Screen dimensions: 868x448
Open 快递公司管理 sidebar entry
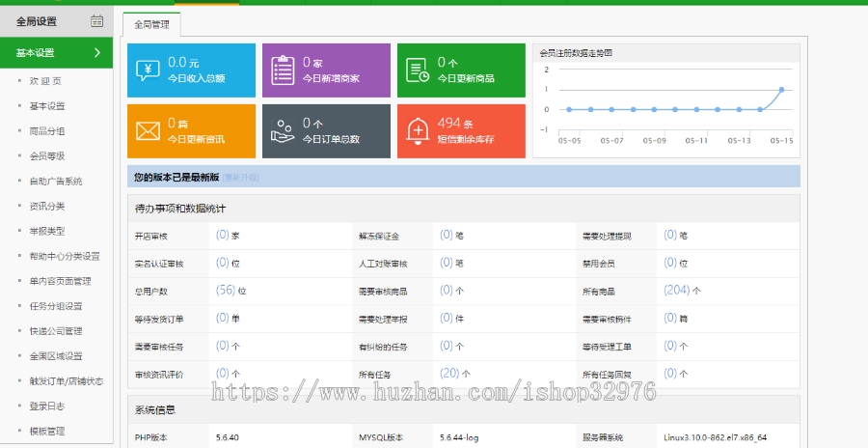coord(56,331)
